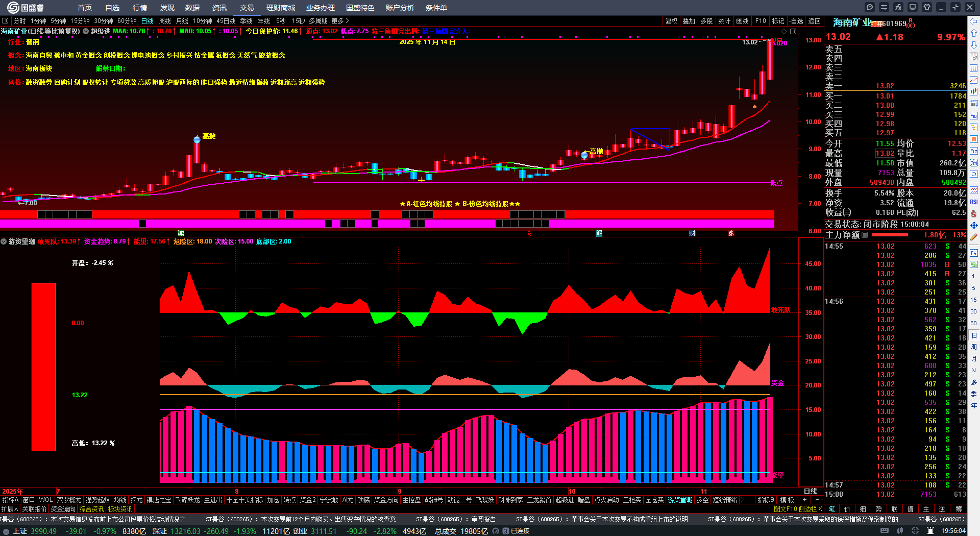Image resolution: width=980 pixels, height=536 pixels.
Task: Click the monitor screen layout icon
Action: (x=913, y=7)
